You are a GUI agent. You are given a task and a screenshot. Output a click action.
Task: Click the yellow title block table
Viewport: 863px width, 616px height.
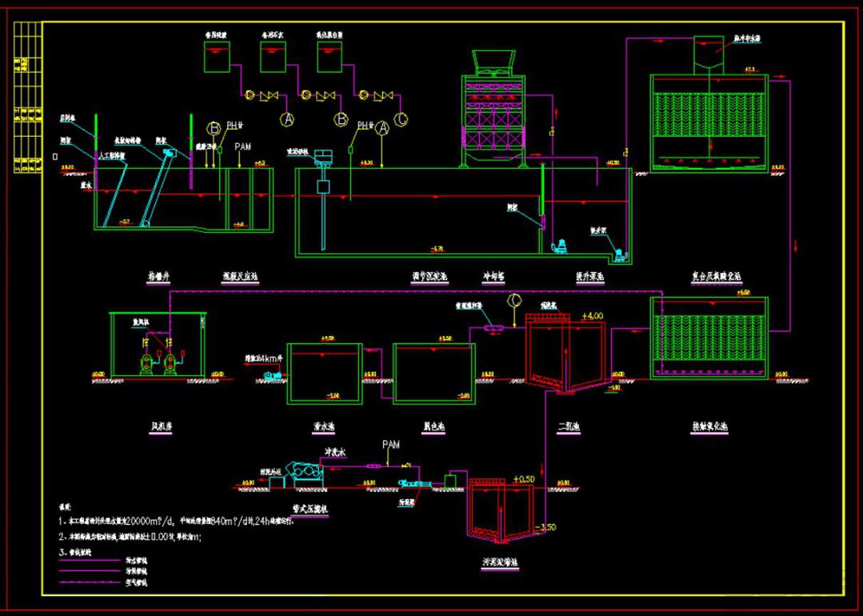(27, 97)
